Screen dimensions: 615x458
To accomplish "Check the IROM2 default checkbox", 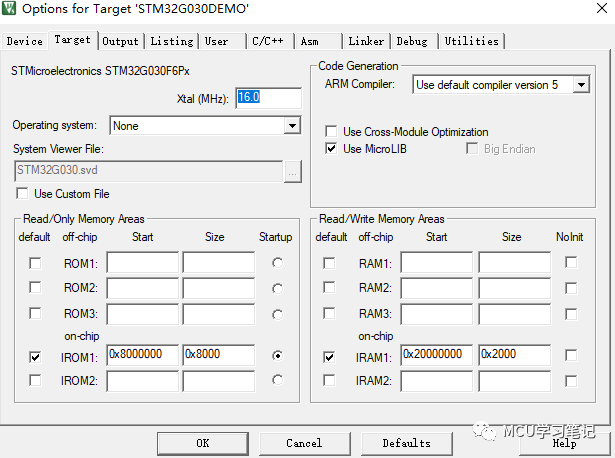I will [x=35, y=380].
